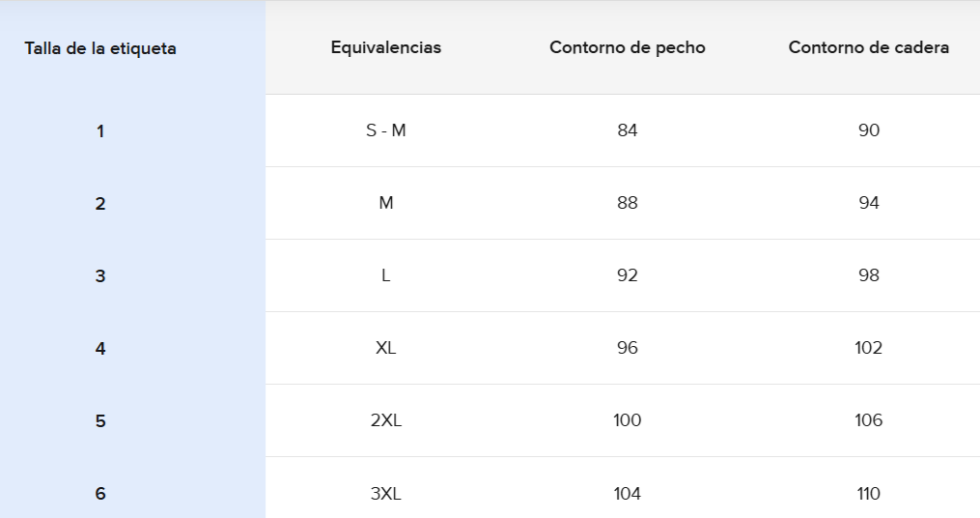Select label size 6 cell
980x518 pixels.
tap(100, 494)
